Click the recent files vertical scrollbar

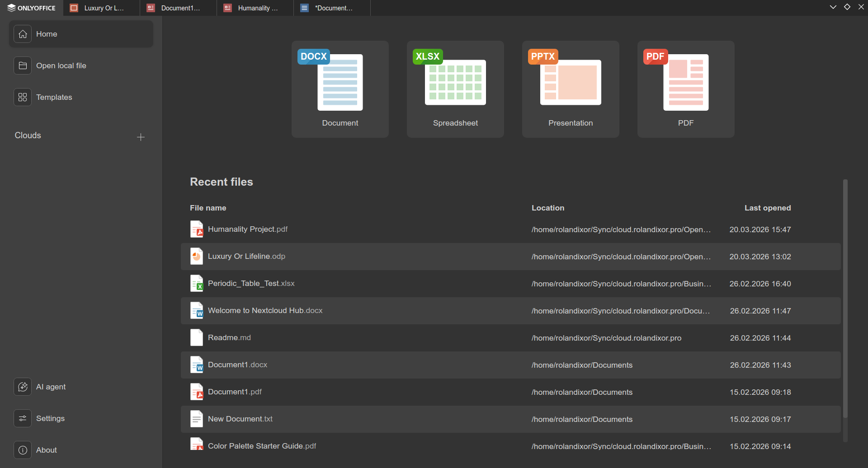click(845, 298)
